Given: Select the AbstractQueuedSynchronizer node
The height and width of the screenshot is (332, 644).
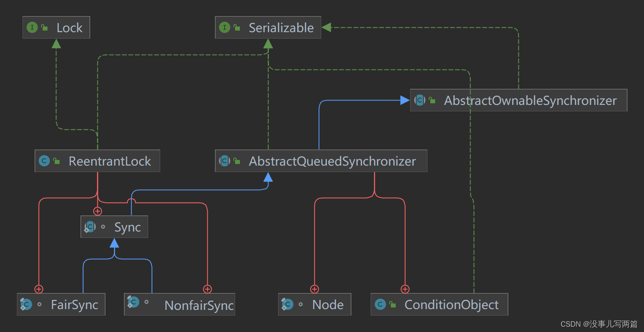Looking at the screenshot, I should pos(321,161).
